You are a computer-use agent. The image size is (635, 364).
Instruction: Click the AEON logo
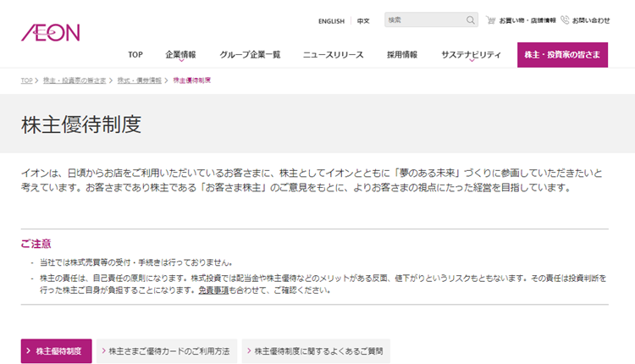(51, 32)
